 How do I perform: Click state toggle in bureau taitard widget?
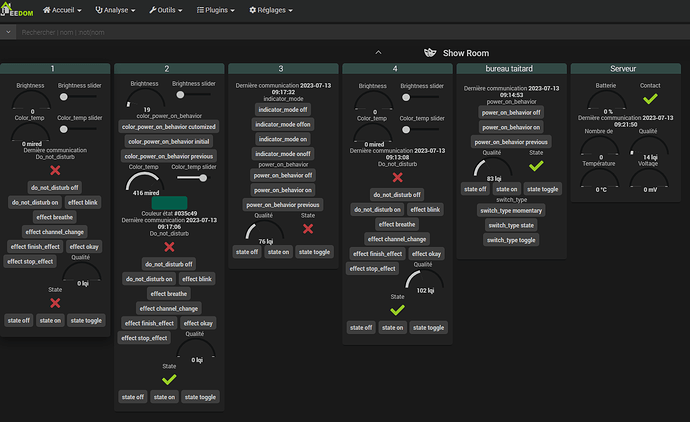coord(543,189)
